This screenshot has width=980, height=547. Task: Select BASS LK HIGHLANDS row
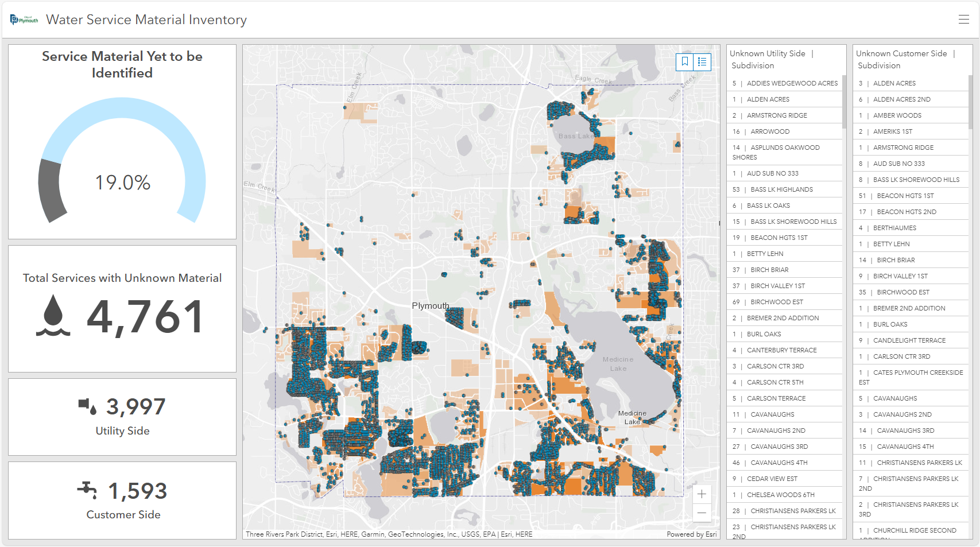(x=784, y=189)
